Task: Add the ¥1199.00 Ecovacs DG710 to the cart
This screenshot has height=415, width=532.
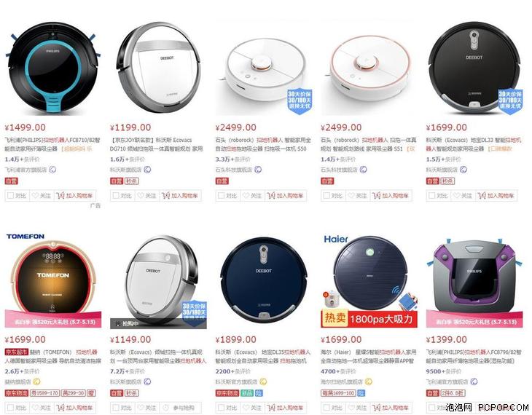Action: (x=180, y=196)
